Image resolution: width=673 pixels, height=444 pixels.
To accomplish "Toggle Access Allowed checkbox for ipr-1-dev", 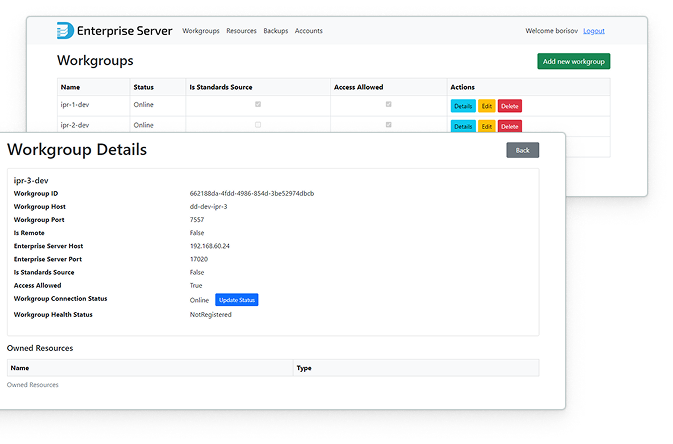I will click(389, 105).
